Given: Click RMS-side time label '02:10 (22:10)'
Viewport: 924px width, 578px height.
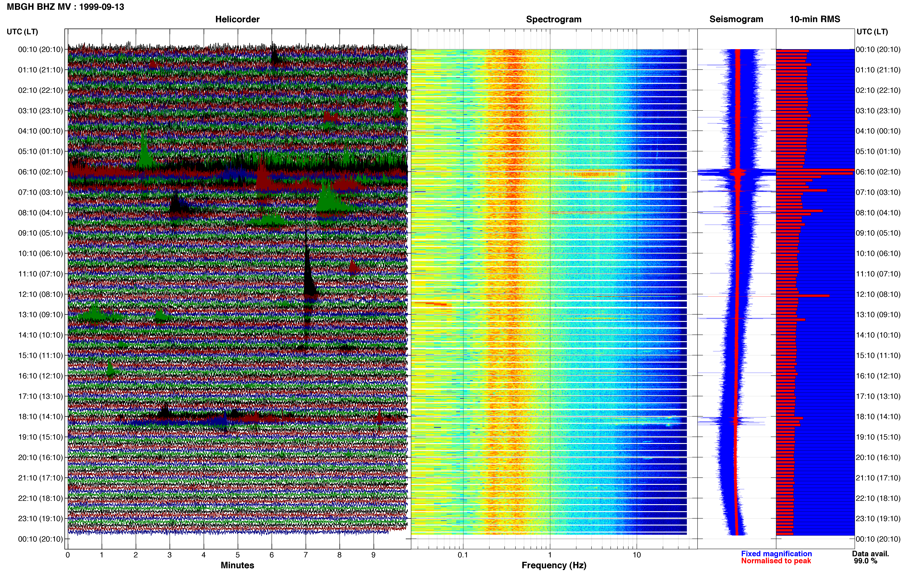Looking at the screenshot, I should 878,90.
